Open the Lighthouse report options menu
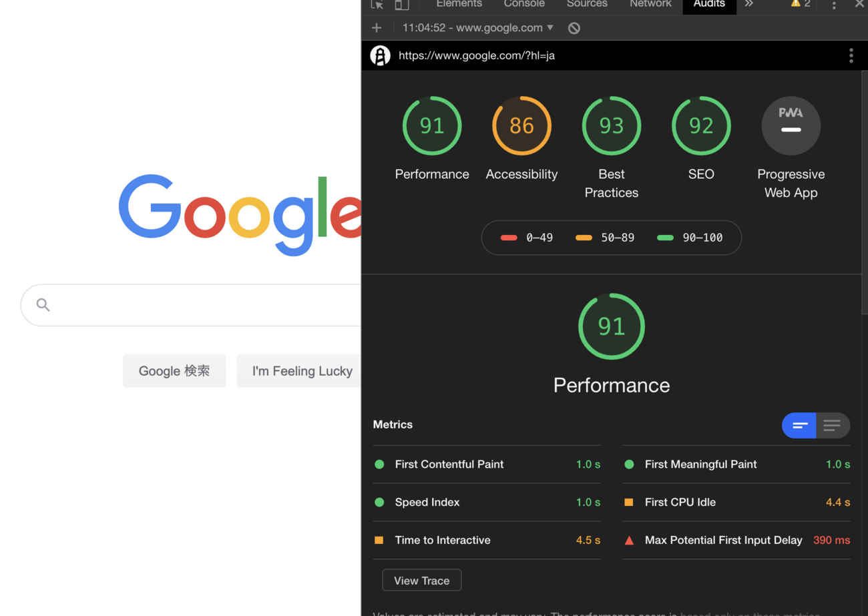This screenshot has height=616, width=868. point(851,55)
